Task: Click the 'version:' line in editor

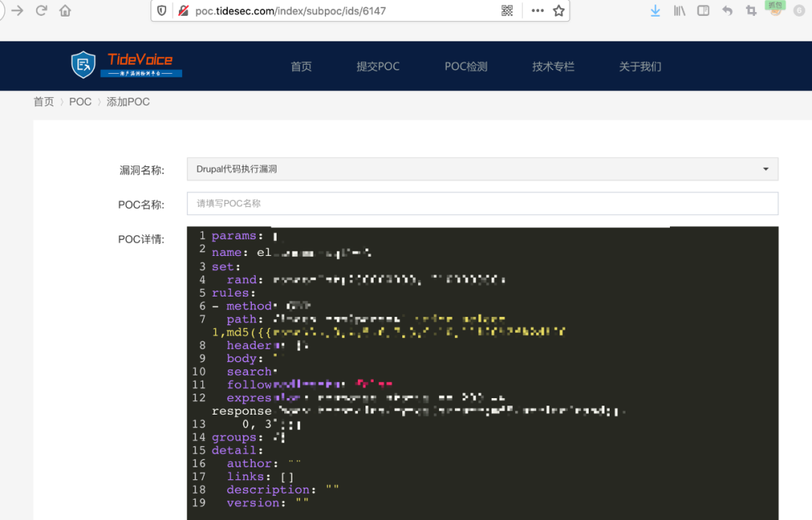Action: (267, 503)
